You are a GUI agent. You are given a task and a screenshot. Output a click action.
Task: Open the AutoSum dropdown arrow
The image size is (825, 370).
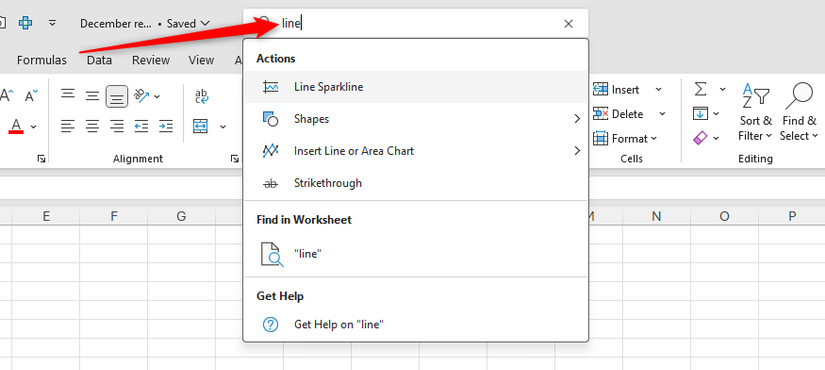point(722,89)
